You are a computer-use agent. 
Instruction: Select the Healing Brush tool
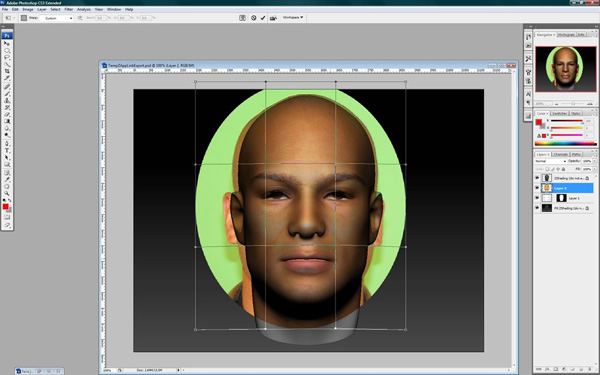point(7,87)
